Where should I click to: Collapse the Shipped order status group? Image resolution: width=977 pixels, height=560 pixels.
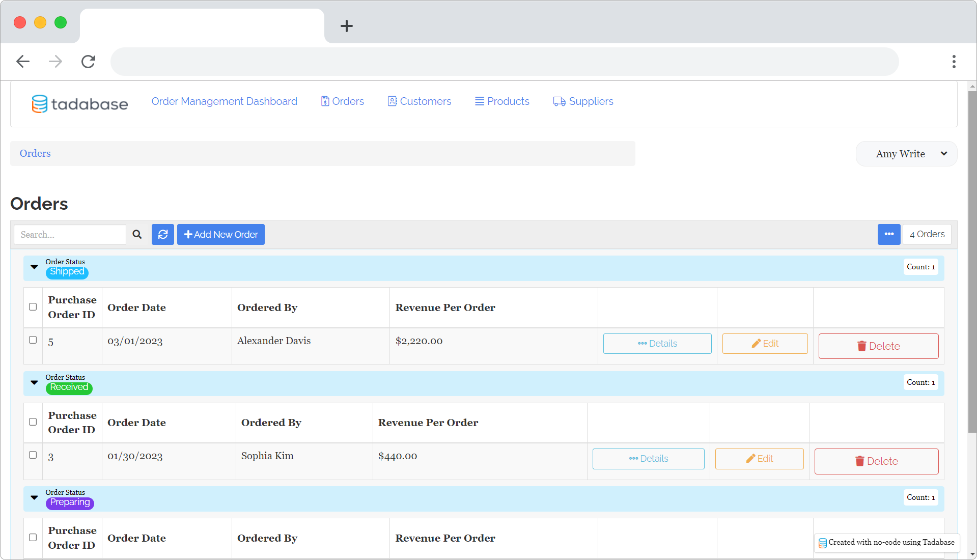(x=34, y=267)
